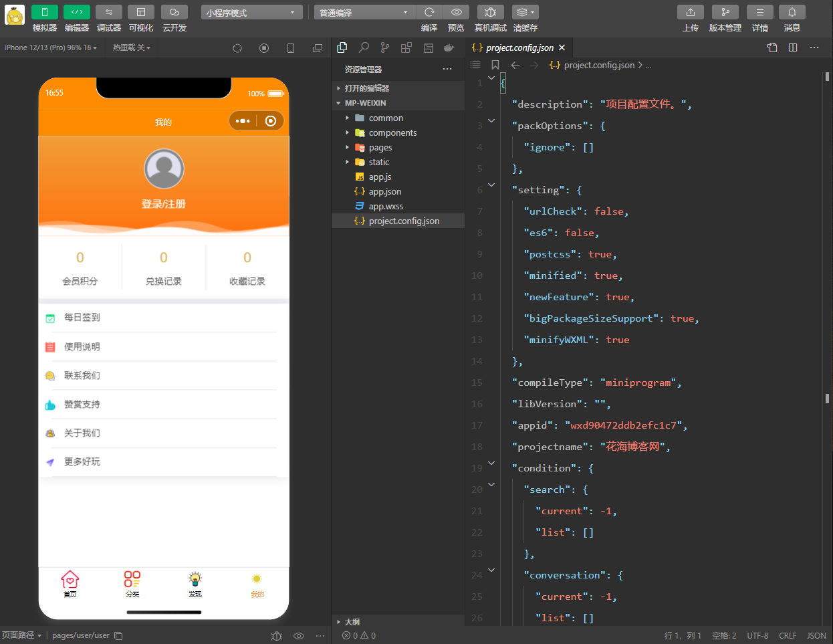833x644 pixels.
Task: Open the search icon in editor sidebar
Action: pos(364,48)
